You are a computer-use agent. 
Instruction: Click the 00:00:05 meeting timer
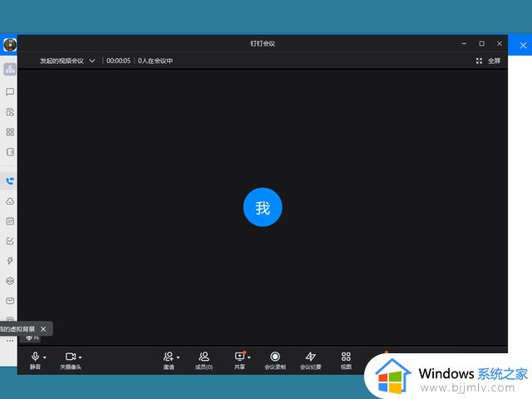pos(118,61)
